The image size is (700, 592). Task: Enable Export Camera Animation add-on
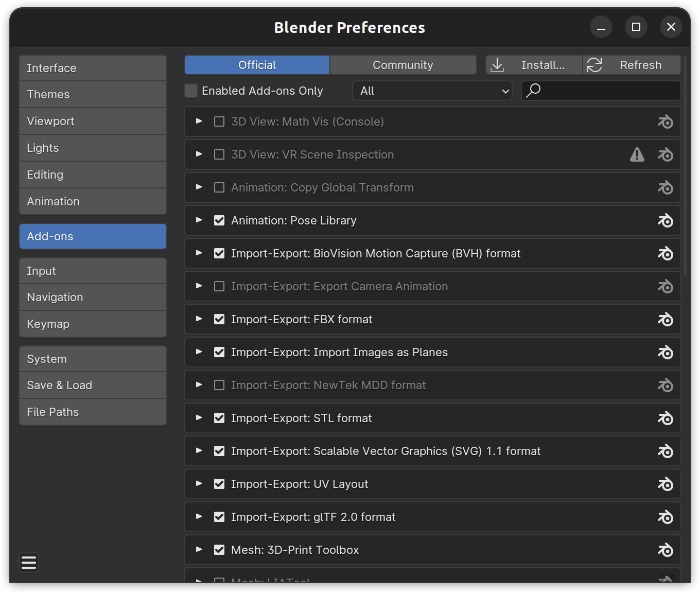[219, 286]
